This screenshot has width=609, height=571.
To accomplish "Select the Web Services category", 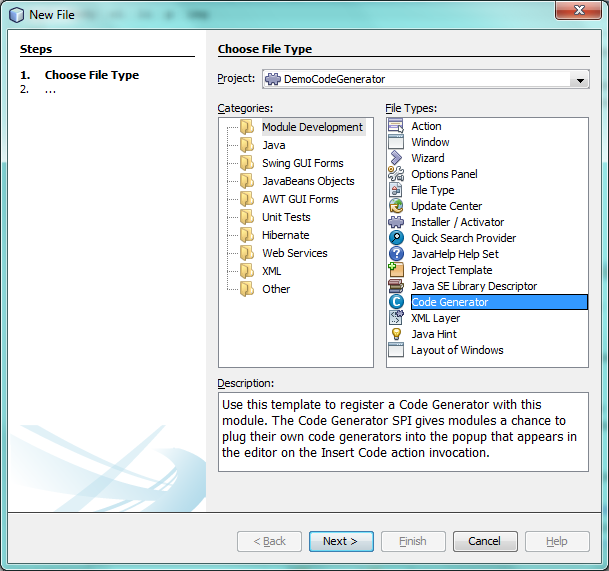I will point(294,253).
